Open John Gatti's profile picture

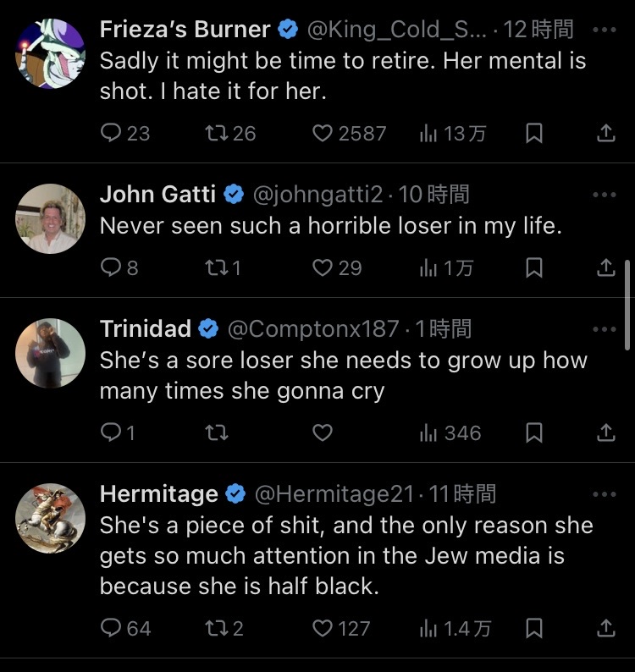pyautogui.click(x=50, y=218)
